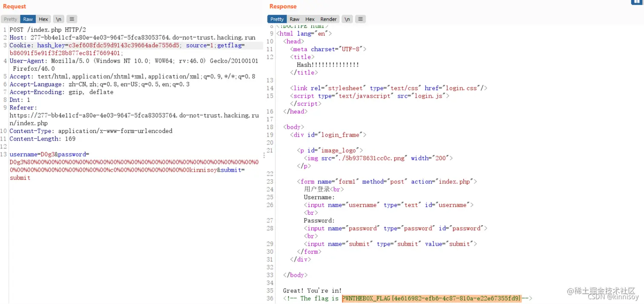Click the Content-Type header line

point(91,131)
